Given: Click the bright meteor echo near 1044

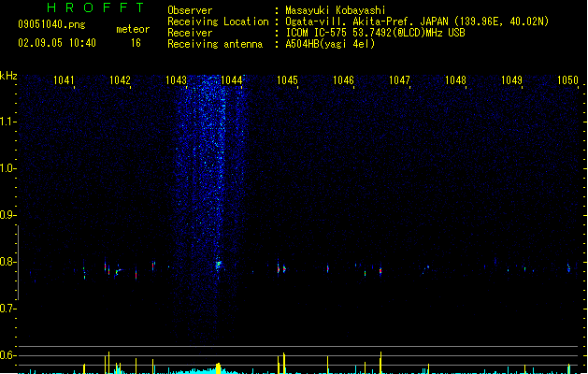Looking at the screenshot, I should 218,265.
